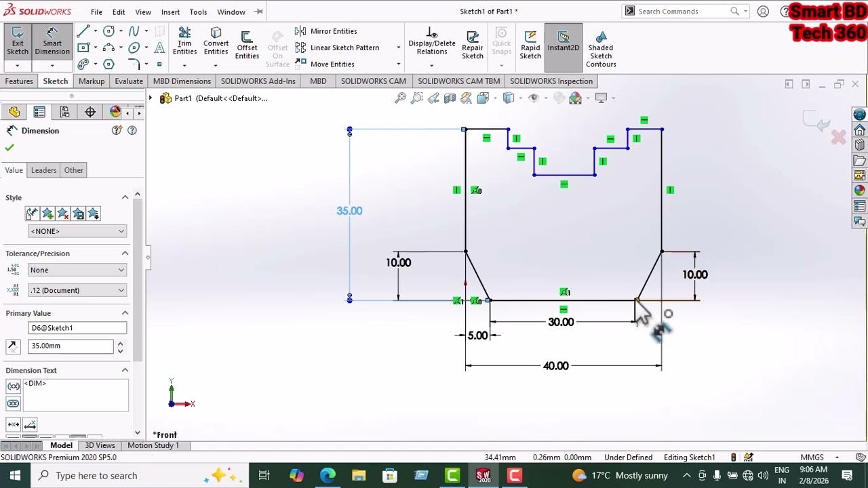Select the Corner Rectangle tool
868x488 pixels.
click(83, 47)
